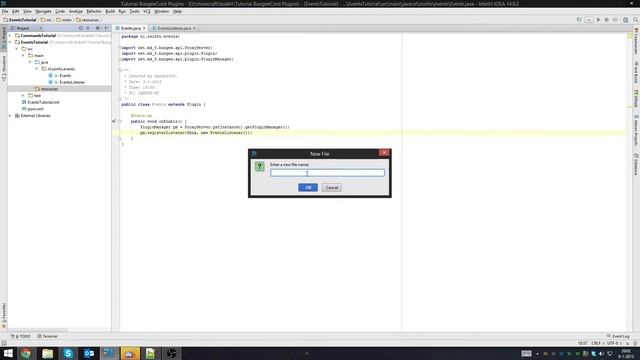This screenshot has height=360, width=640.
Task: Open the Analyze menu
Action: click(x=76, y=11)
